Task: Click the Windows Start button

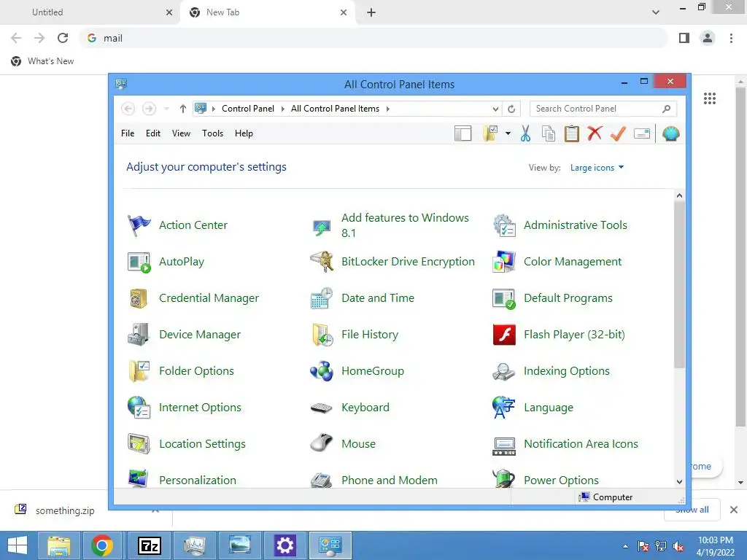Action: [18, 545]
